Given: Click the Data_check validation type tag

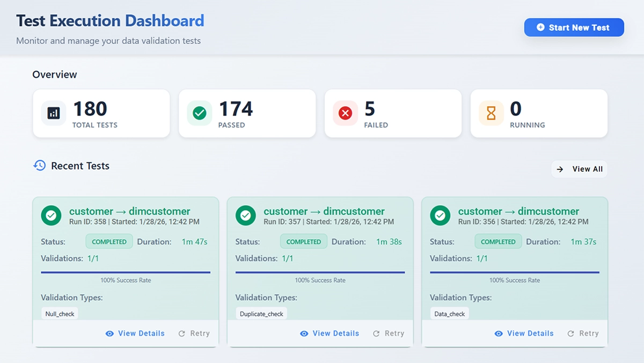Looking at the screenshot, I should [449, 313].
